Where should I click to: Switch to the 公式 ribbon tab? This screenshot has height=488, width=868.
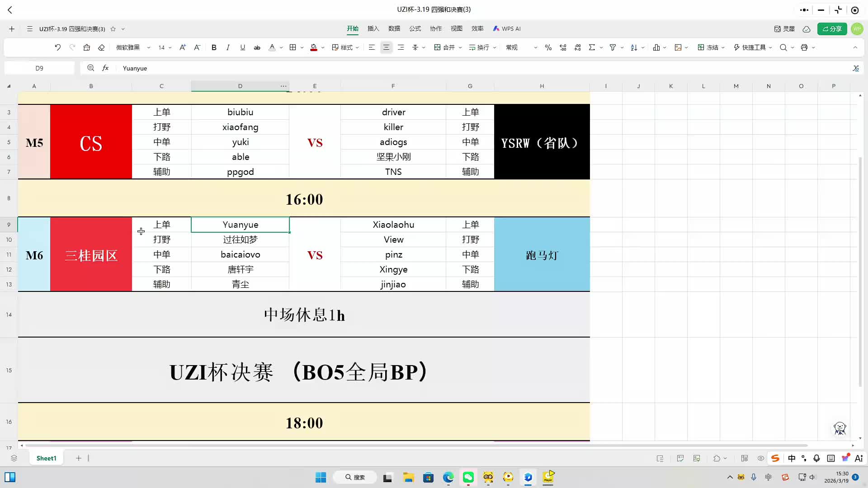point(415,28)
